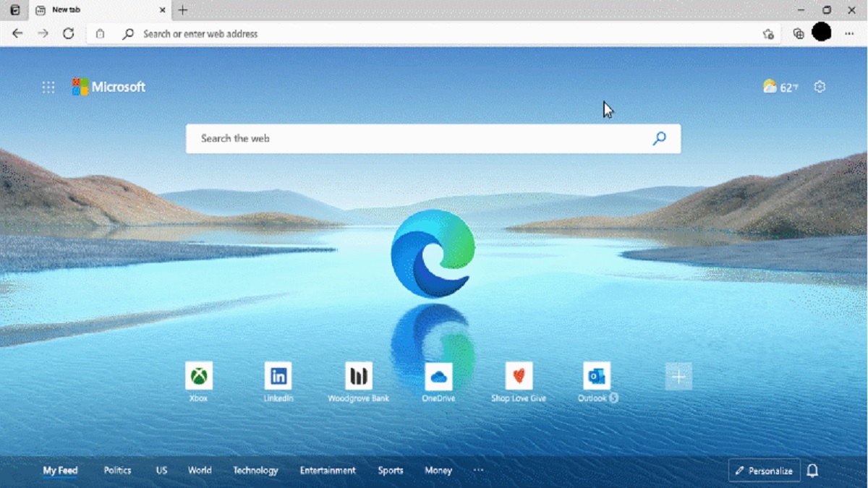
Task: Open the Shop Love Give quick link
Action: [519, 382]
